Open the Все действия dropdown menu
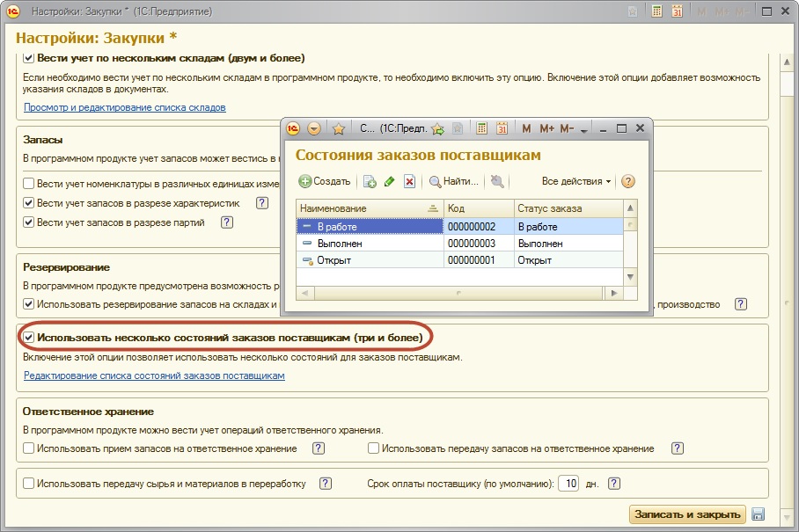The image size is (799, 532). point(575,181)
